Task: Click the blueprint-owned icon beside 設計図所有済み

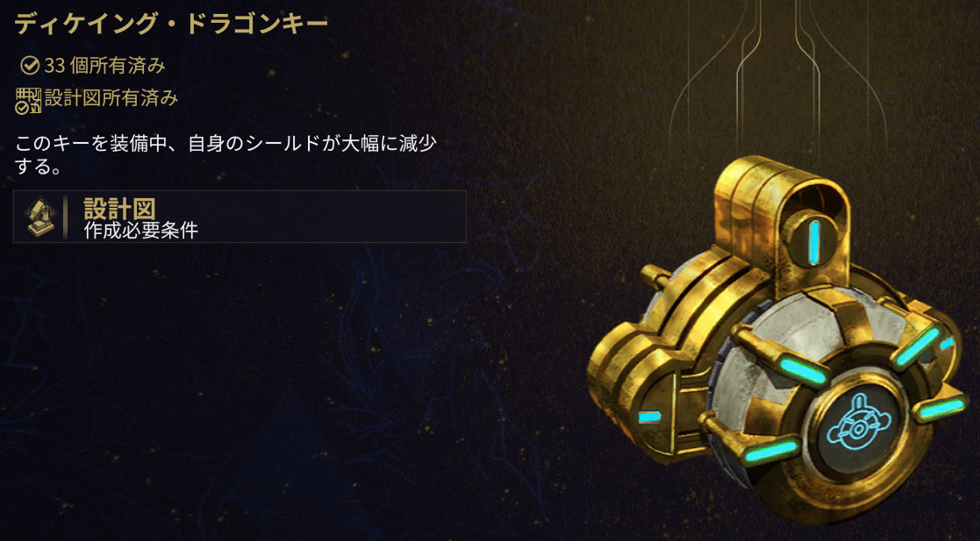Action: (28, 101)
